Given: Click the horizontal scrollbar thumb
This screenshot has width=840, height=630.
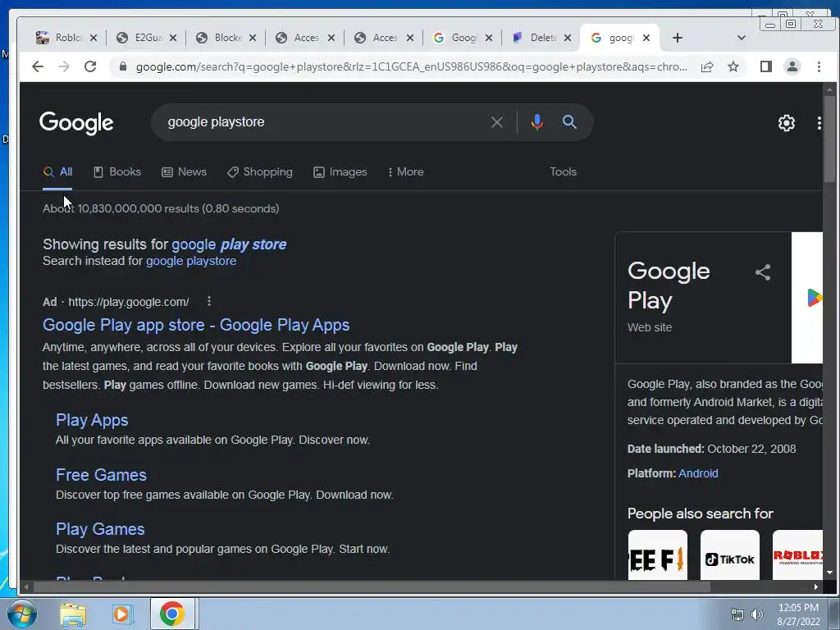Looking at the screenshot, I should 372,587.
